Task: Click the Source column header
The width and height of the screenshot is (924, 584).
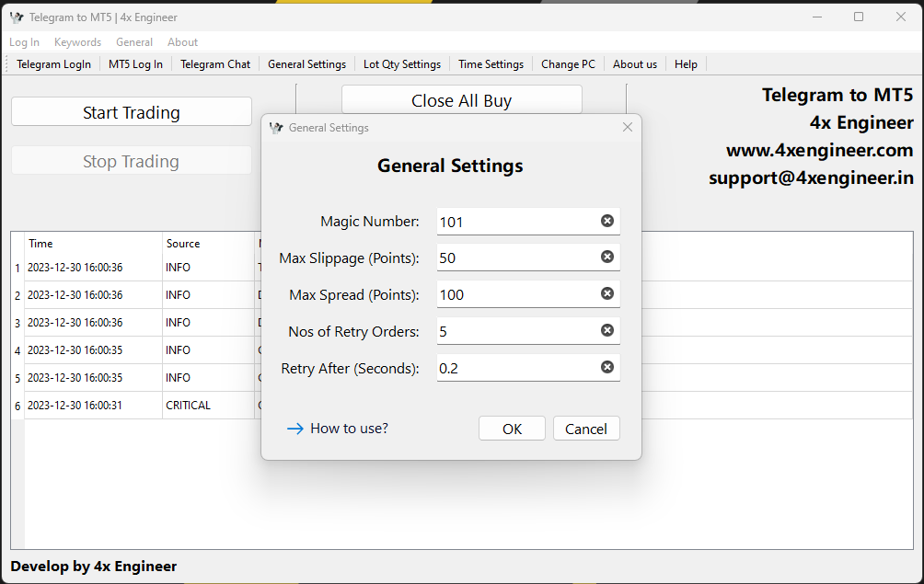Action: click(209, 244)
